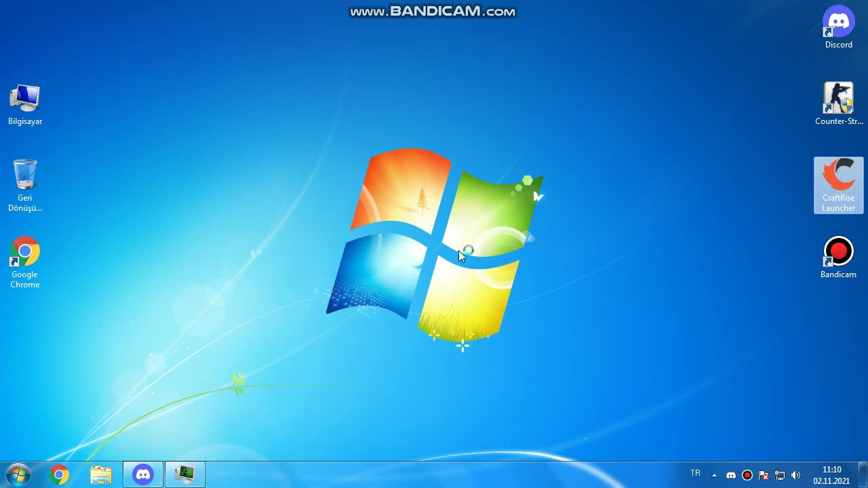Select the Geri Dönüşüm recycle bin icon
Viewport: 868px width, 488px height.
pyautogui.click(x=25, y=185)
